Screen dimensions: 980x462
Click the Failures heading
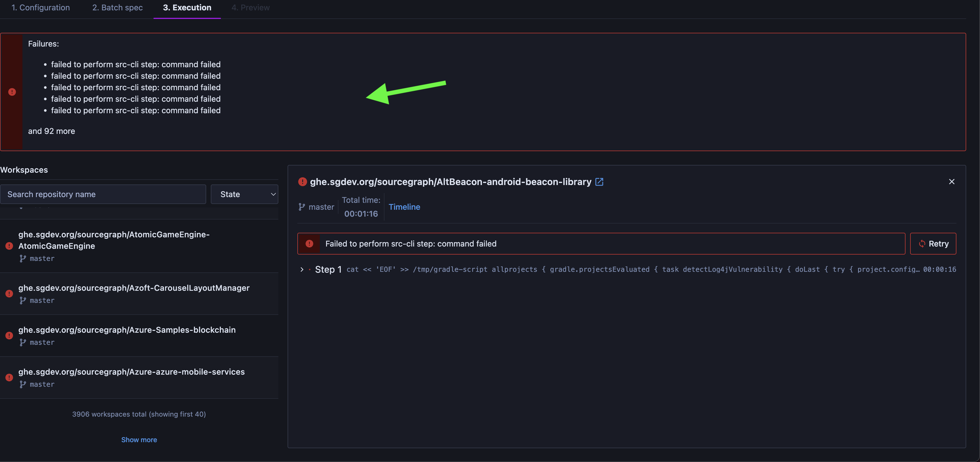(x=43, y=44)
